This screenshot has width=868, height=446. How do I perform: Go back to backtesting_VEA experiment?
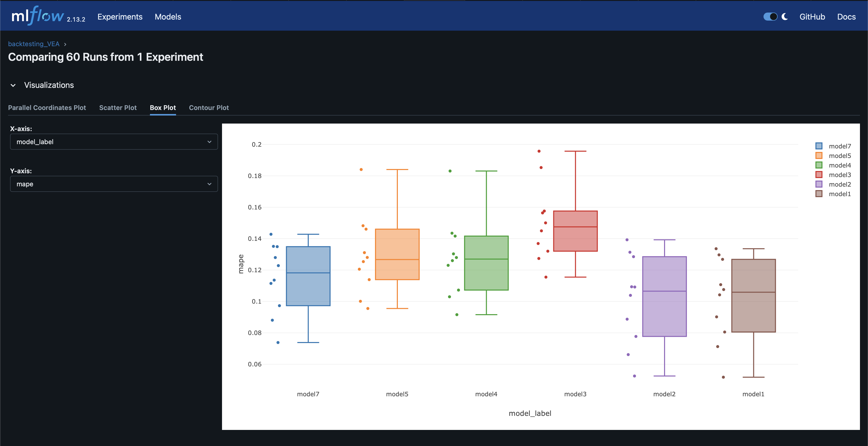coord(34,44)
